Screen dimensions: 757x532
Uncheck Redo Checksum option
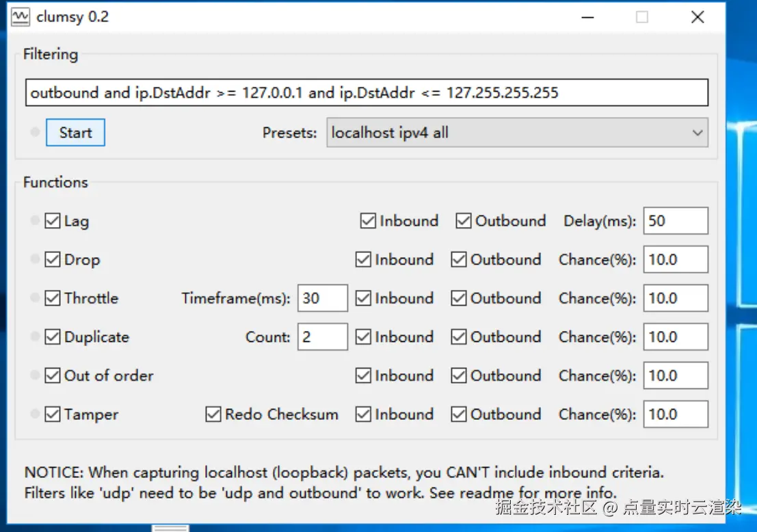tap(213, 414)
